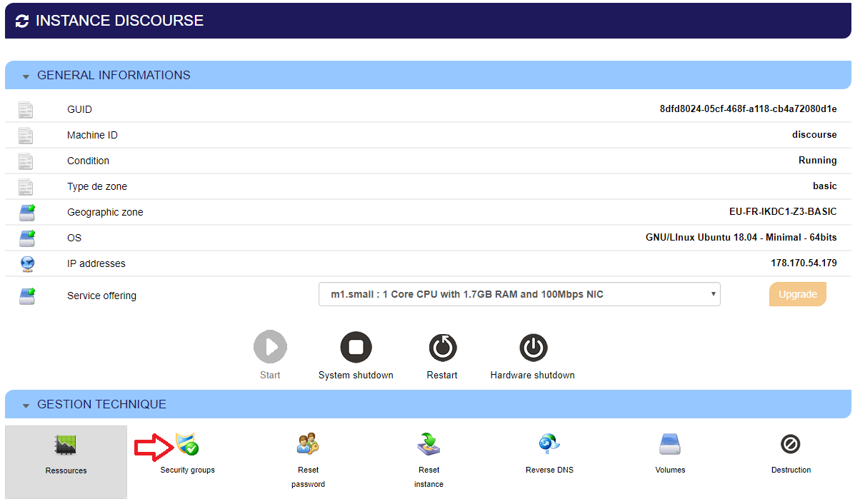The image size is (855, 504).
Task: Click the Destruction label
Action: 791,470
